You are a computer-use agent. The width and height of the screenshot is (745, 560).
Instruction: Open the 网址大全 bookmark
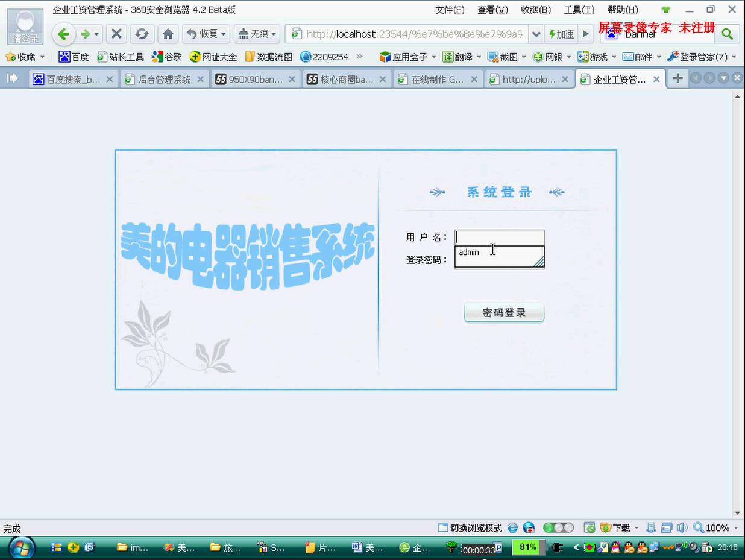pos(213,57)
